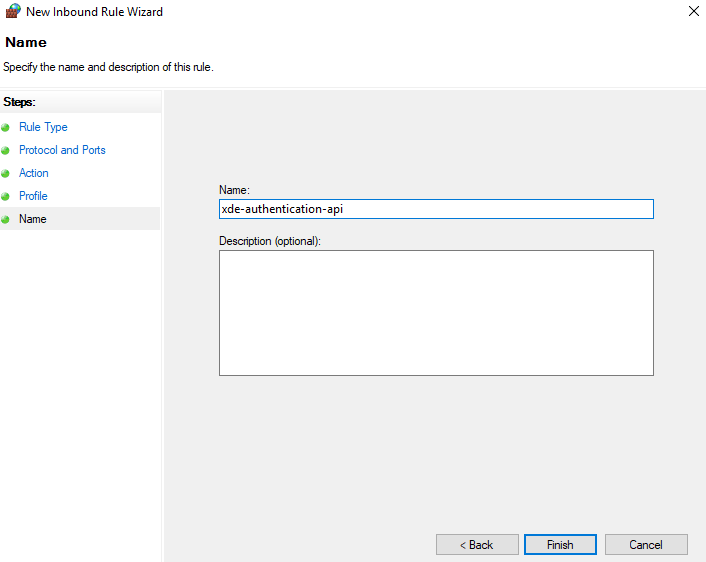
Task: Click Finish to create the rule
Action: pyautogui.click(x=561, y=545)
